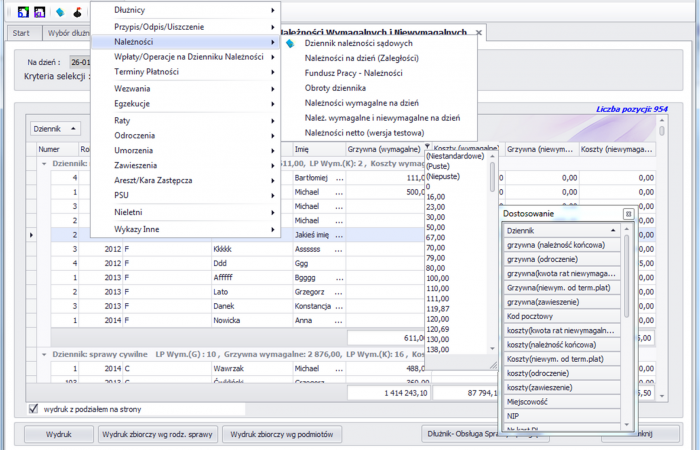Toggle wydruk z podziałem na strony checkbox

coord(33,408)
